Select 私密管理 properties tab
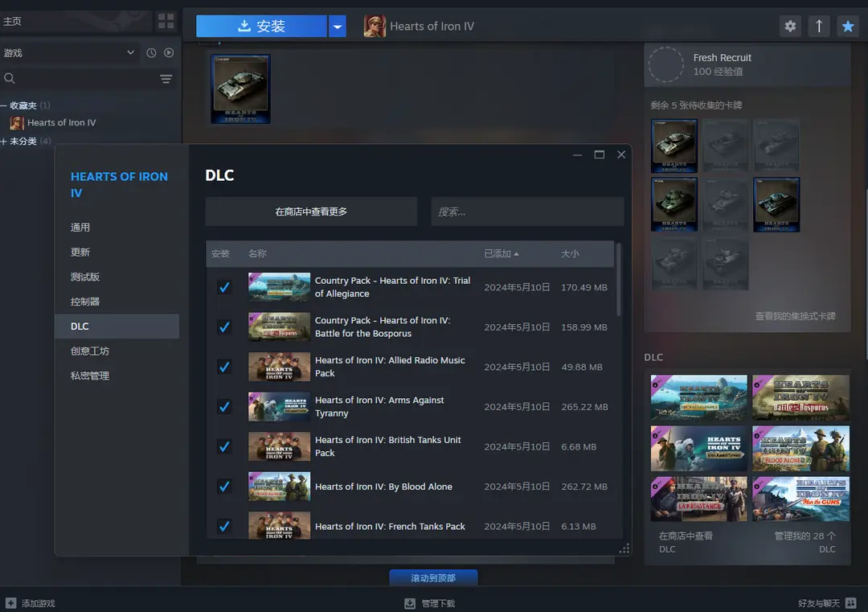This screenshot has height=612, width=868. (117, 376)
